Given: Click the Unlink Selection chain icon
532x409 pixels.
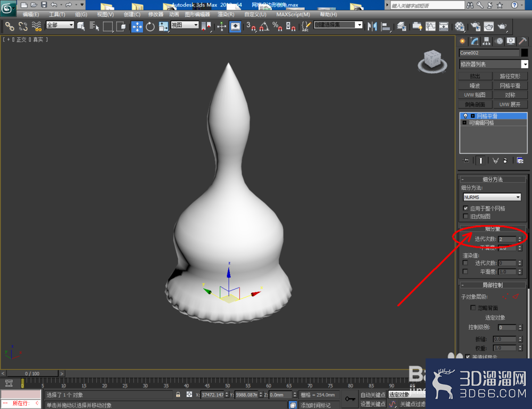Looking at the screenshot, I should pyautogui.click(x=23, y=26).
